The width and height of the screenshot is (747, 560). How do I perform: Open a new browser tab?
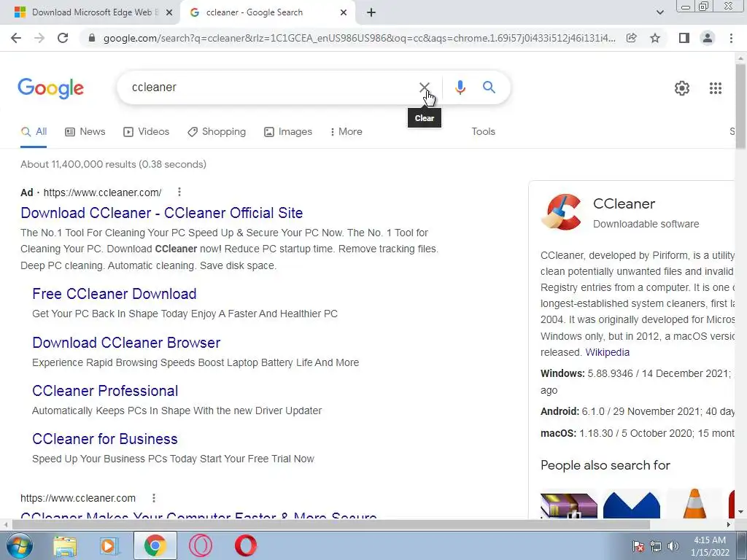[371, 12]
